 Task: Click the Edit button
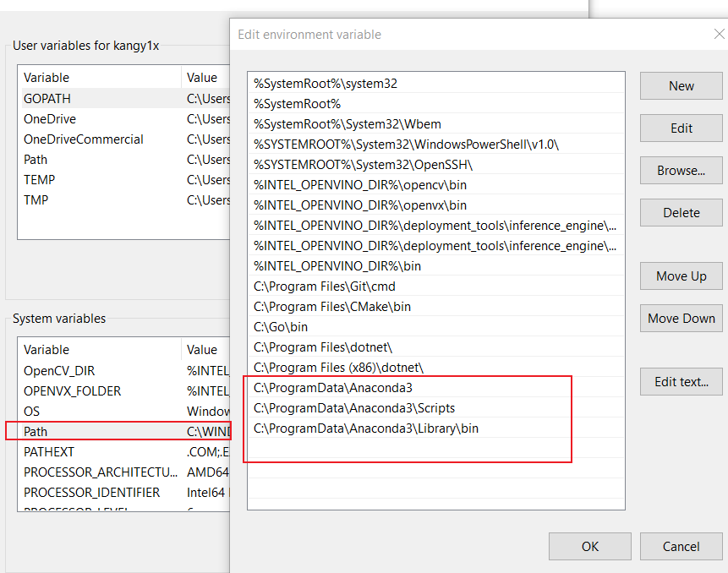[681, 128]
